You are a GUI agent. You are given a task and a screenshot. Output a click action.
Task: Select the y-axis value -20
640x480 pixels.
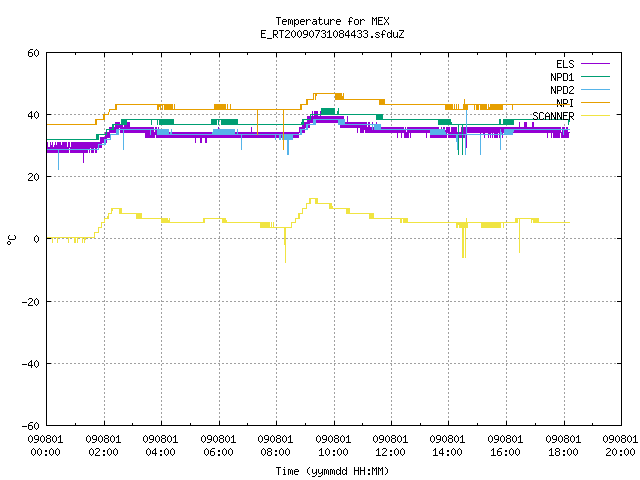(31, 302)
